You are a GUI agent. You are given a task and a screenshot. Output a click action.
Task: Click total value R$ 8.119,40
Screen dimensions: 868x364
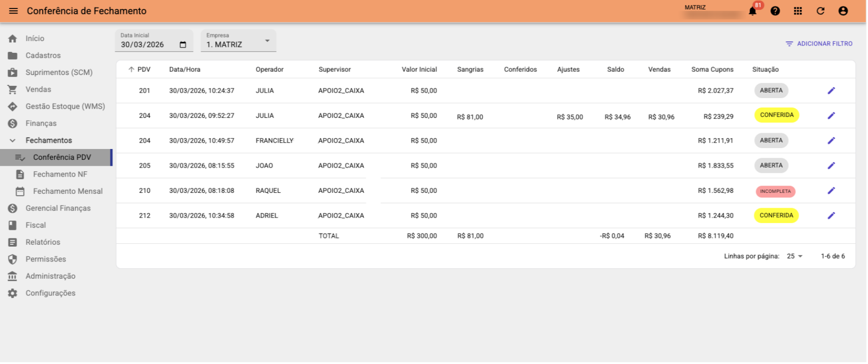(x=716, y=236)
